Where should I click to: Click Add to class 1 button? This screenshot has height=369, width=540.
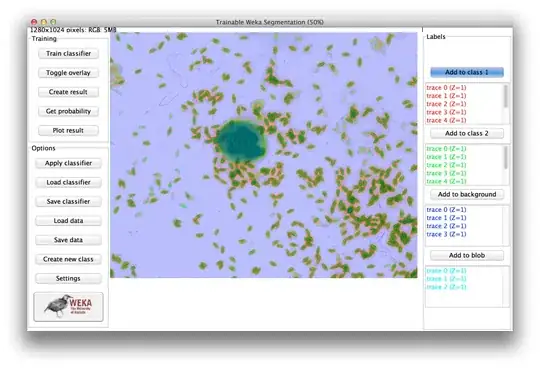click(x=467, y=72)
